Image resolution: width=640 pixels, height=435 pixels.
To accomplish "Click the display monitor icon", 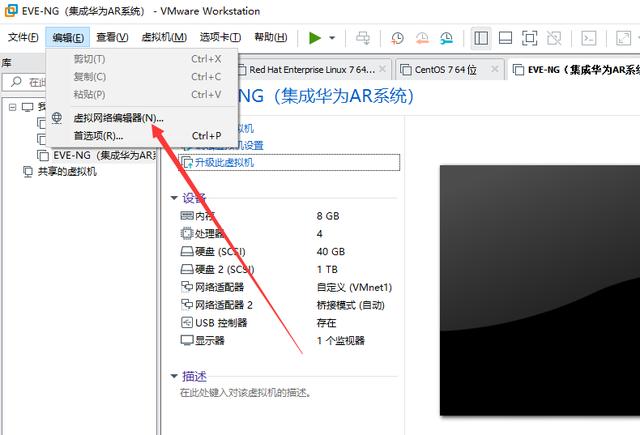I will (x=187, y=340).
